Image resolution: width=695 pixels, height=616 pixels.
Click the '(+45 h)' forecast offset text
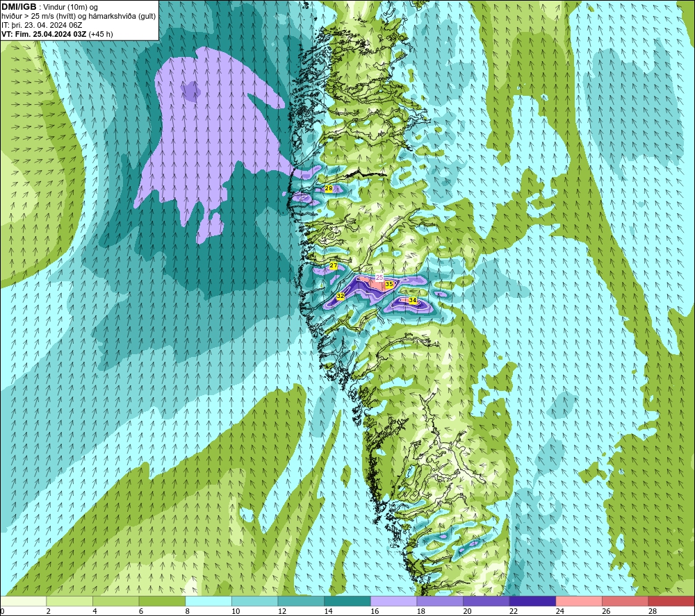101,34
